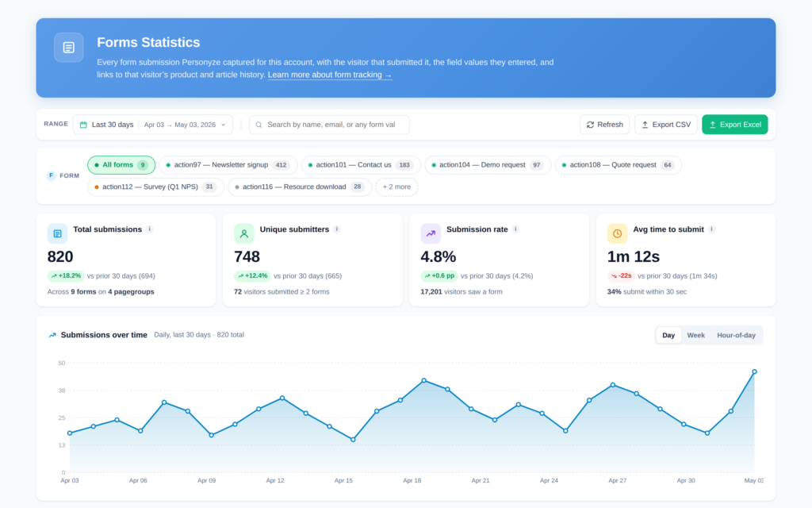Click the Export CSV button

click(665, 125)
